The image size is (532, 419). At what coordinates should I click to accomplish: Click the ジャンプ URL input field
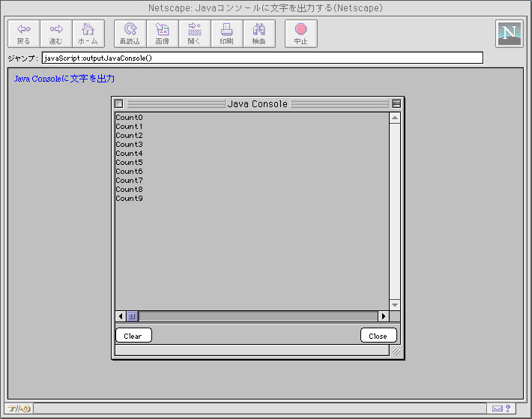[x=262, y=58]
